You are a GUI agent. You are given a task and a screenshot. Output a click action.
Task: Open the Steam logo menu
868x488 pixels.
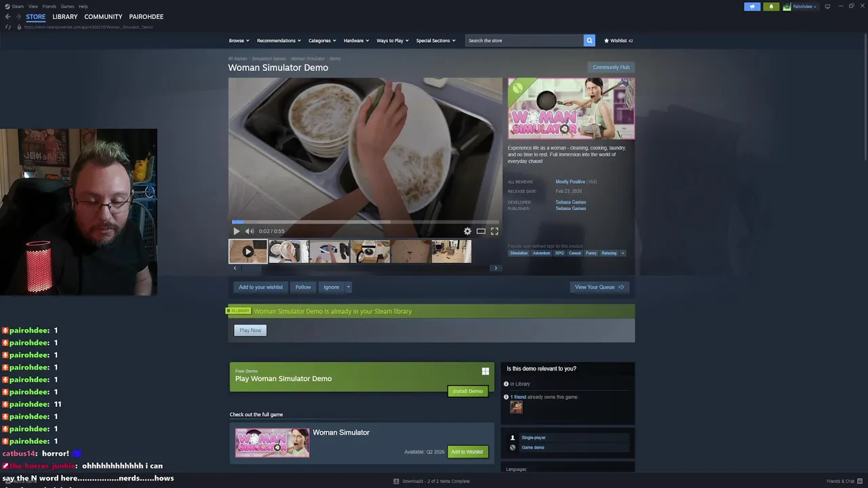14,6
